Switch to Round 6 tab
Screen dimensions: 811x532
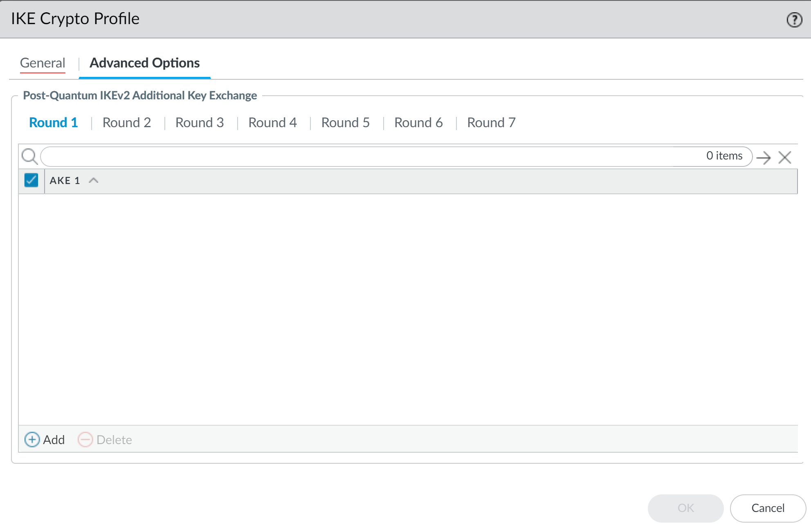point(418,123)
